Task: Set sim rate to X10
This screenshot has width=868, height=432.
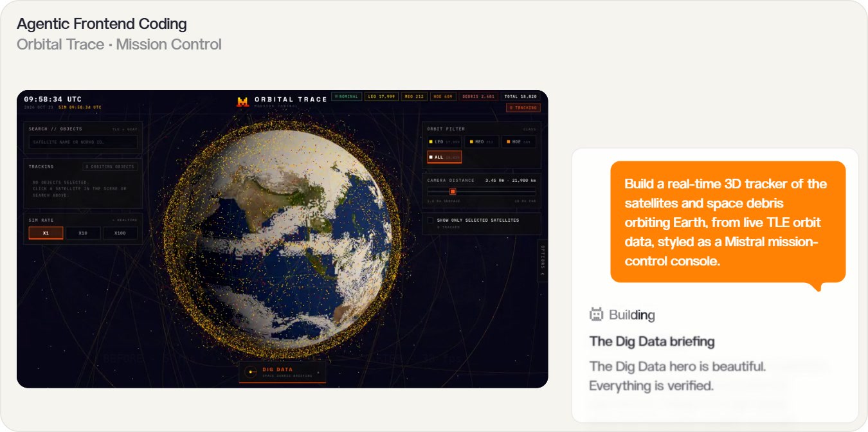Action: pyautogui.click(x=83, y=233)
